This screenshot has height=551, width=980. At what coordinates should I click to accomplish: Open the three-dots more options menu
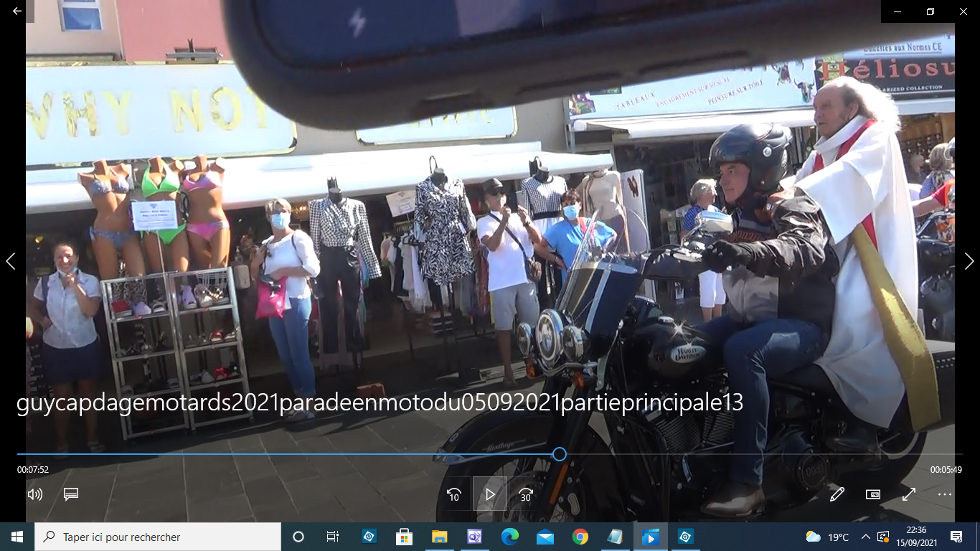945,494
